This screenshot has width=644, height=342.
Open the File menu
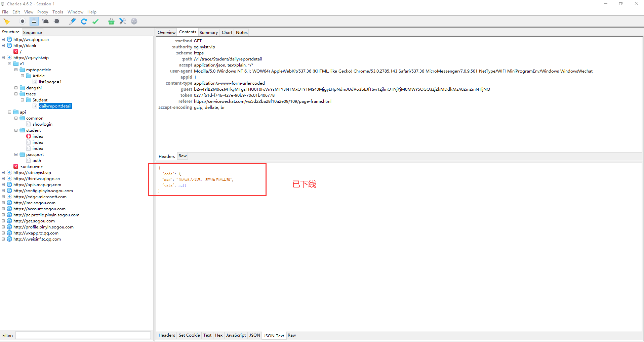[x=5, y=12]
